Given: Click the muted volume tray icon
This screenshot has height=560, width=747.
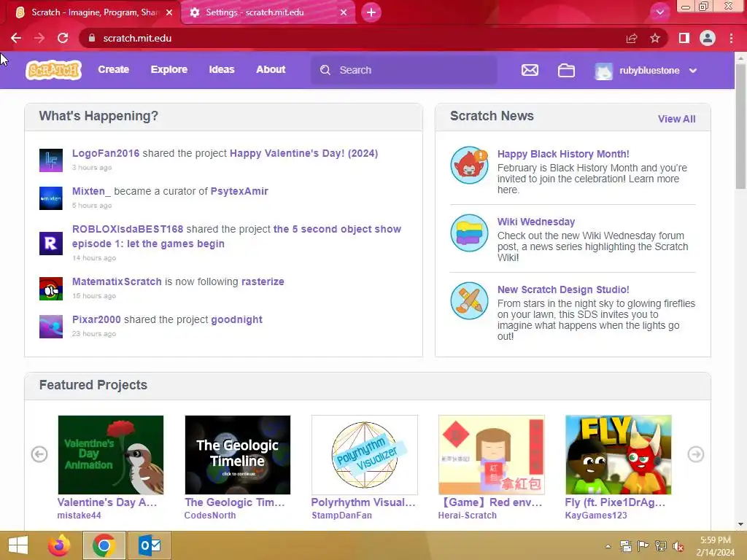Looking at the screenshot, I should 678,546.
